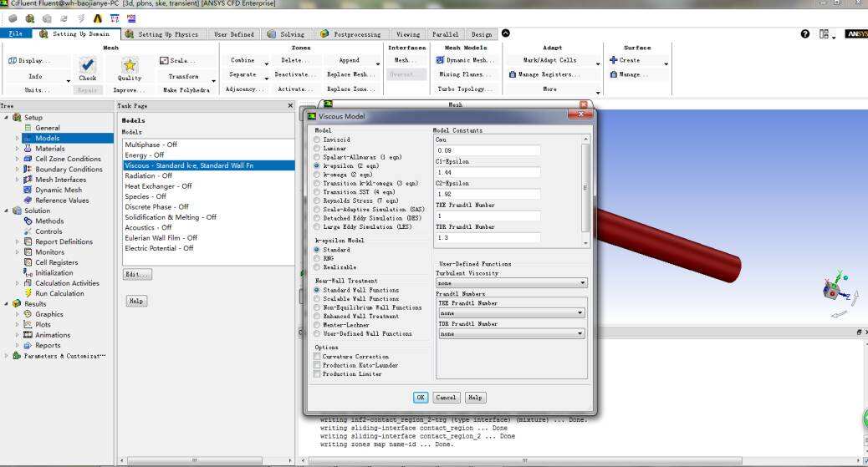Click the Surface Create plus icon

click(x=613, y=60)
